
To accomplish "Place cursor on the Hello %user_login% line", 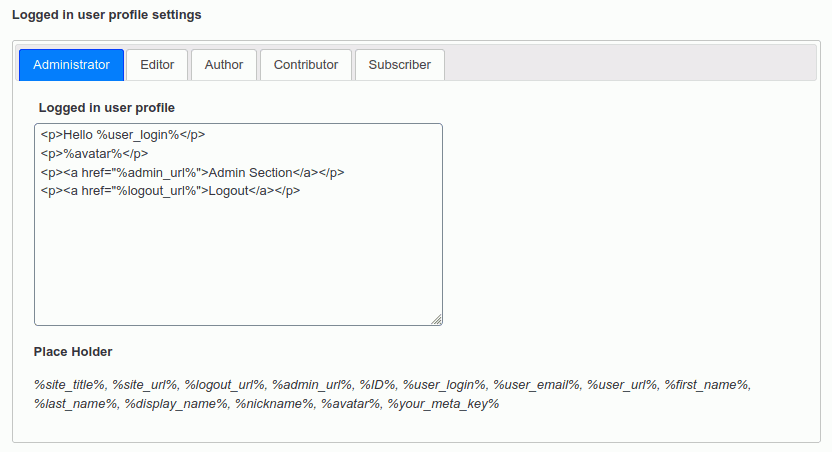I will [x=125, y=134].
